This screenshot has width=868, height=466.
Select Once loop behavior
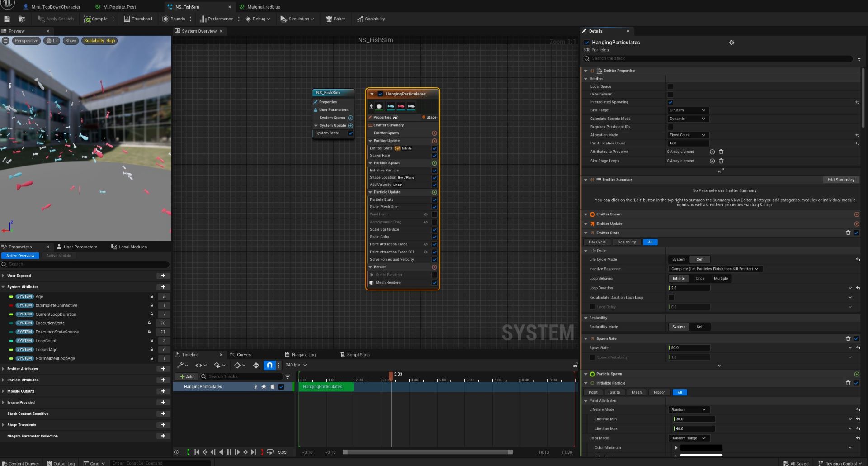(x=700, y=279)
